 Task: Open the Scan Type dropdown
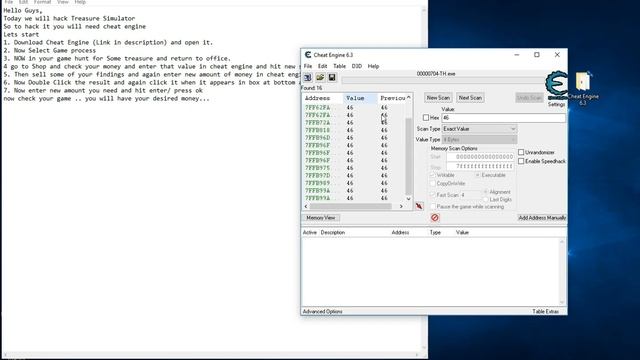coord(480,129)
